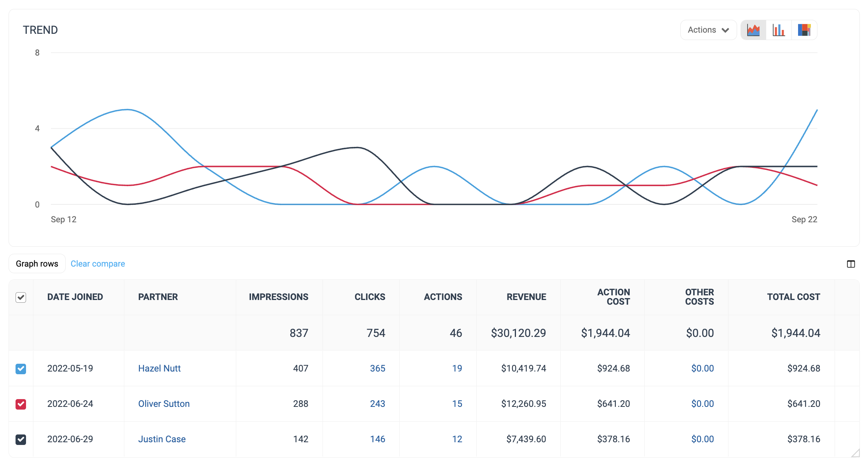Uncheck the Justin Case row checkbox
Image resolution: width=868 pixels, height=464 pixels.
coord(21,440)
